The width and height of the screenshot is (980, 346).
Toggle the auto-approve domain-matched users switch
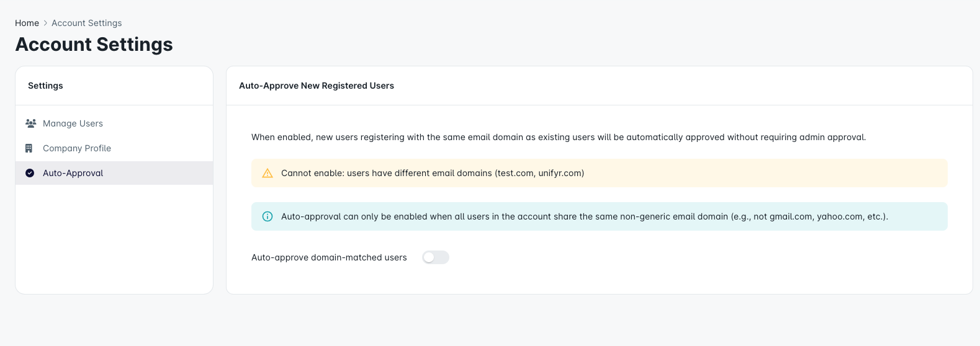(x=435, y=257)
